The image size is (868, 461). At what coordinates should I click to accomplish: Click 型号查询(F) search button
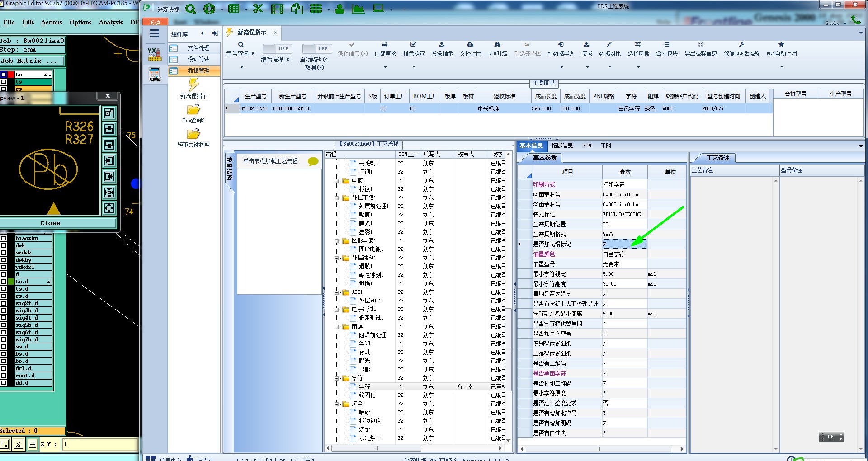click(x=241, y=49)
